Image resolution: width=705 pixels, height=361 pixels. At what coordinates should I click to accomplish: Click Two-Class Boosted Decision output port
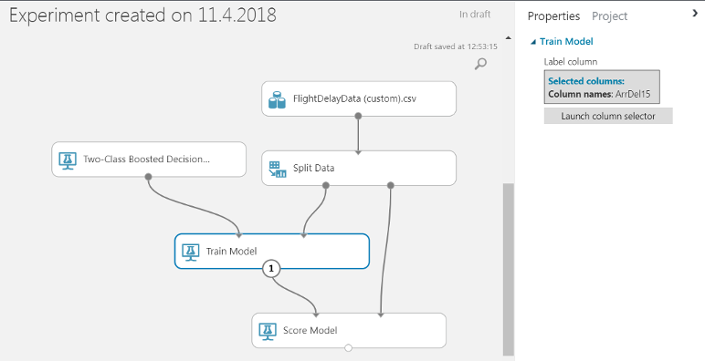tap(148, 177)
